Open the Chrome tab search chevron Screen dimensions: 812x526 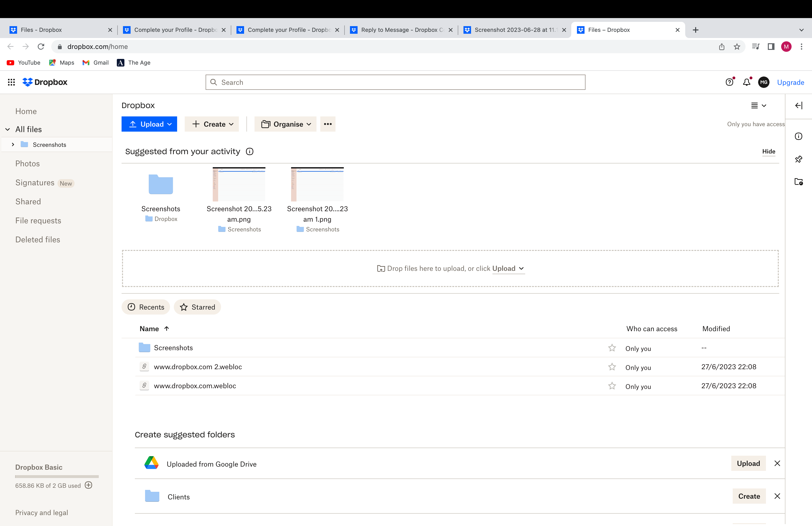tap(801, 30)
